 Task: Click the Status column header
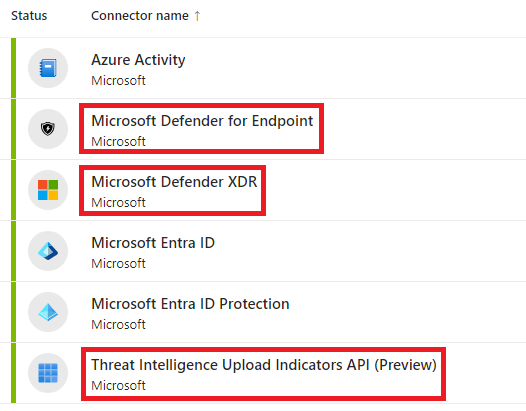tap(29, 16)
